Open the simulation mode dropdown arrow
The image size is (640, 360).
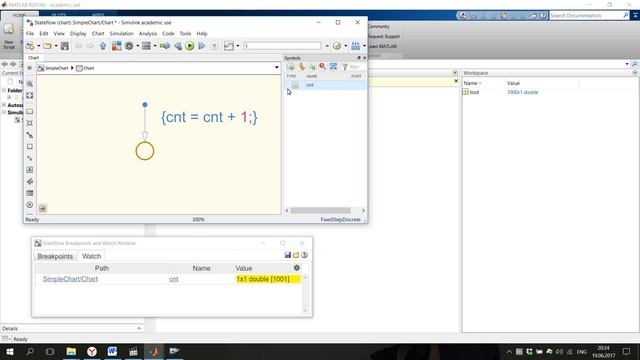click(x=327, y=46)
